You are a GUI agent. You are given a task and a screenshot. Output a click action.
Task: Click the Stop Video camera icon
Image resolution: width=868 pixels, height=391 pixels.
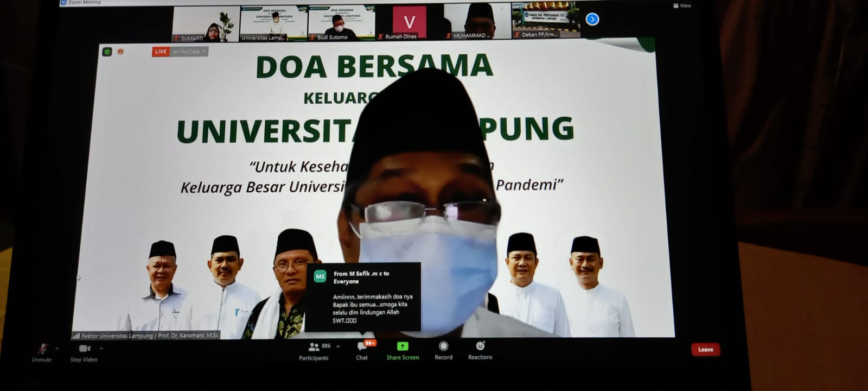click(84, 349)
